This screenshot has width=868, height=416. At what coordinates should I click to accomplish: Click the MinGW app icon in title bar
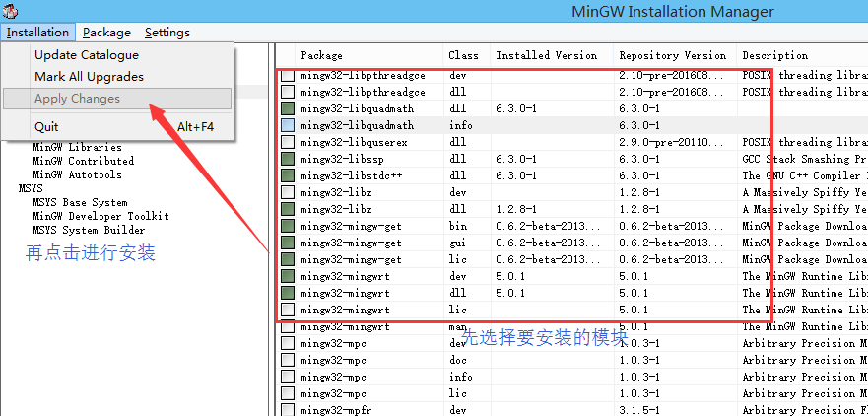click(11, 10)
